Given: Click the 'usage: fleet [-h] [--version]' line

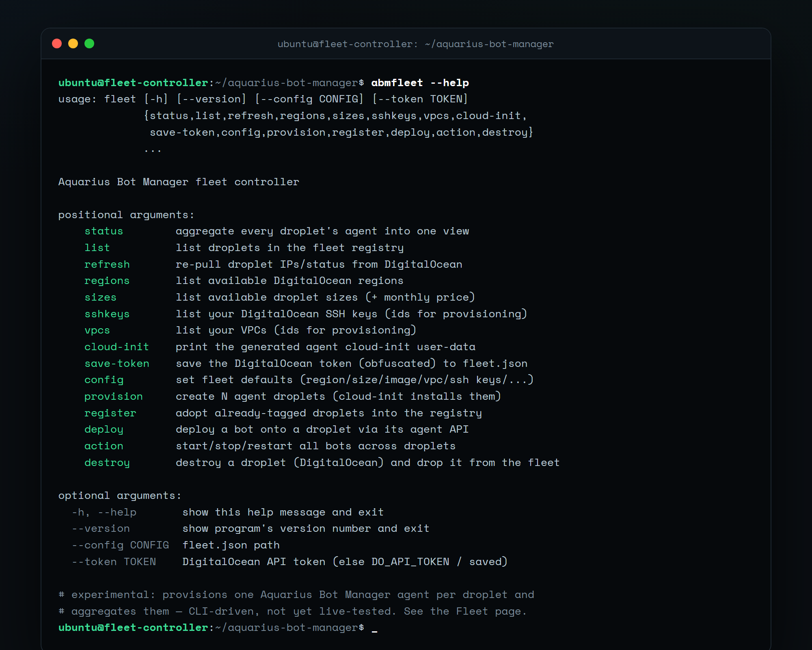Looking at the screenshot, I should (x=263, y=99).
